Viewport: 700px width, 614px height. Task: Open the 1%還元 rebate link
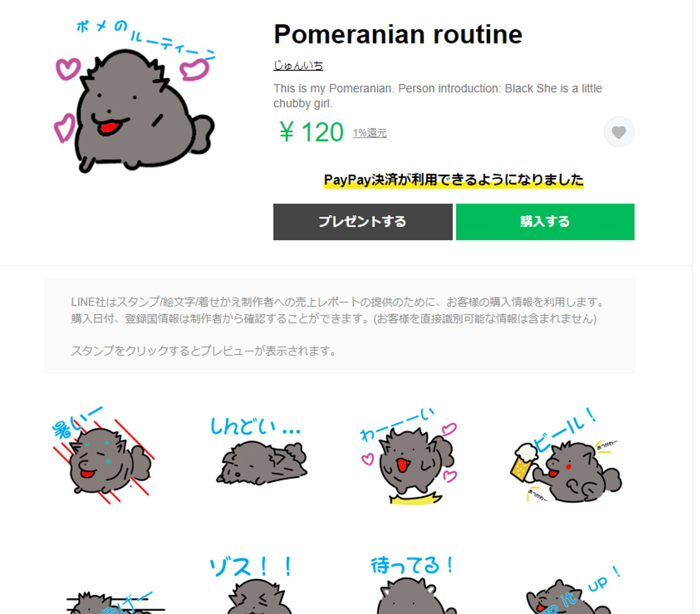click(370, 133)
